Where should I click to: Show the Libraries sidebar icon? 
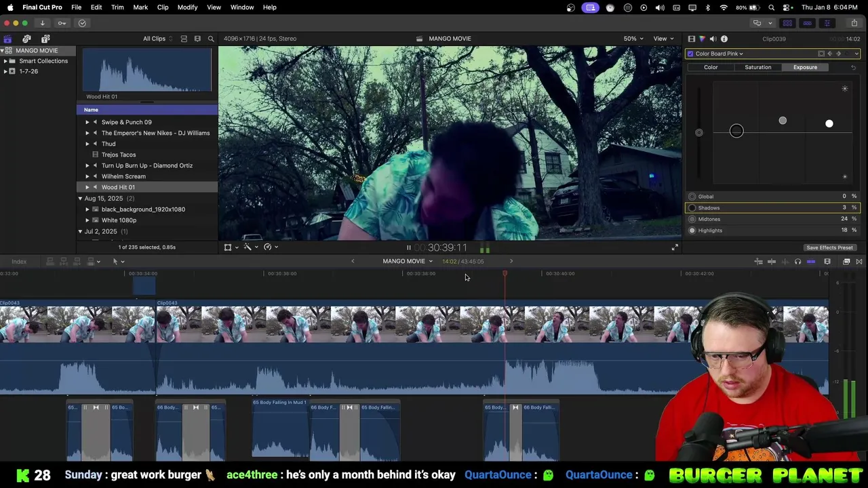click(7, 39)
